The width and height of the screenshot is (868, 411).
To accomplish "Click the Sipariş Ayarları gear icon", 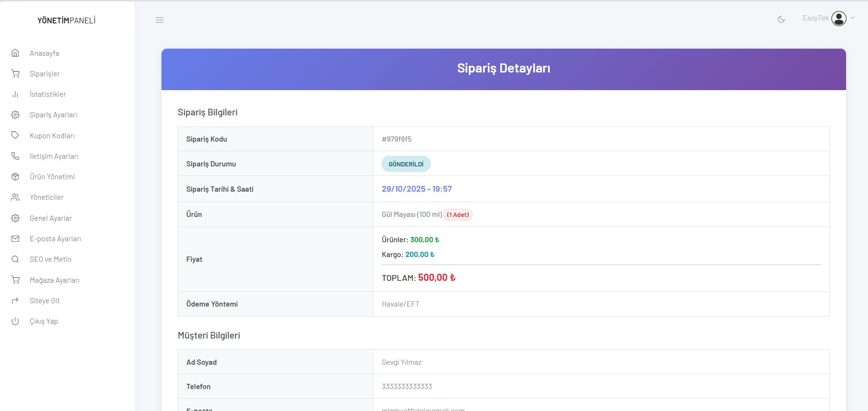I will [x=15, y=114].
